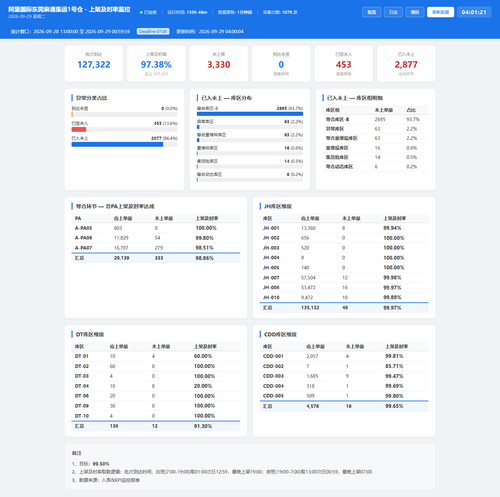Select the JH-008 row label

coord(271,287)
